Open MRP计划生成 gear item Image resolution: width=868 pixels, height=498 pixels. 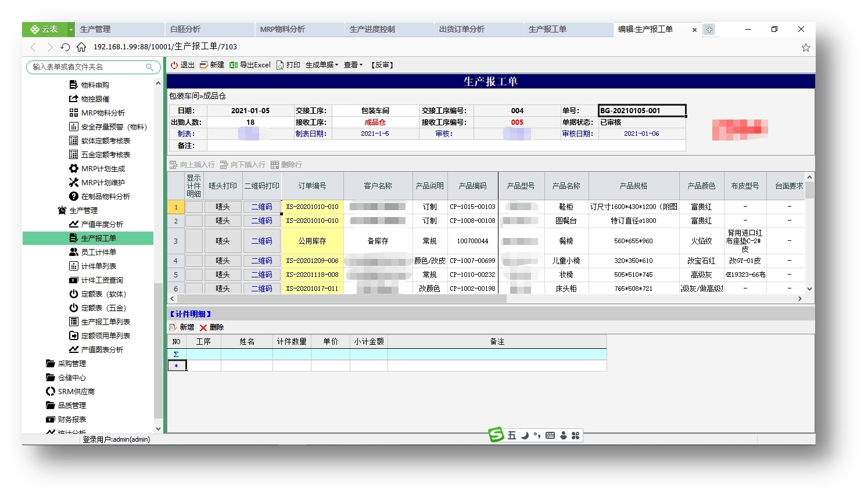(x=96, y=168)
